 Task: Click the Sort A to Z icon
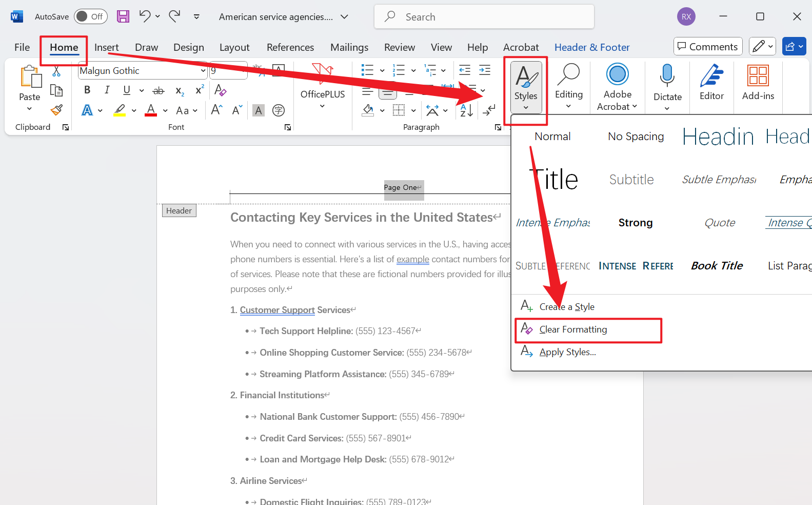[x=466, y=110]
